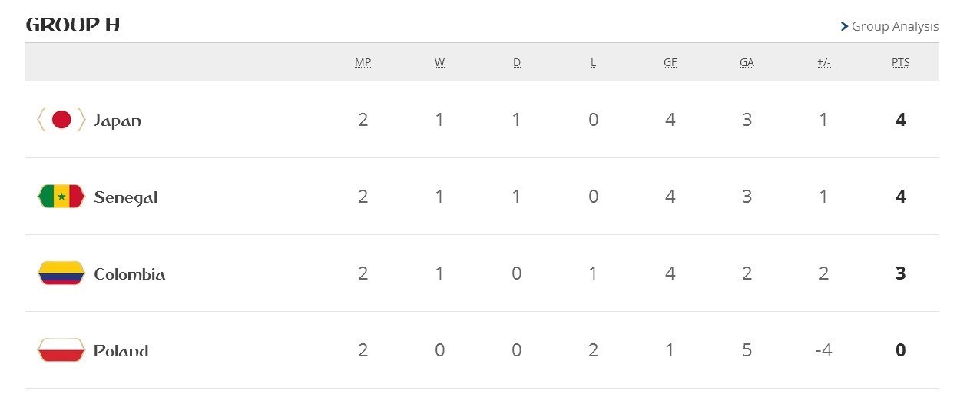The image size is (980, 404).
Task: Open the Senegal team name link
Action: point(125,197)
